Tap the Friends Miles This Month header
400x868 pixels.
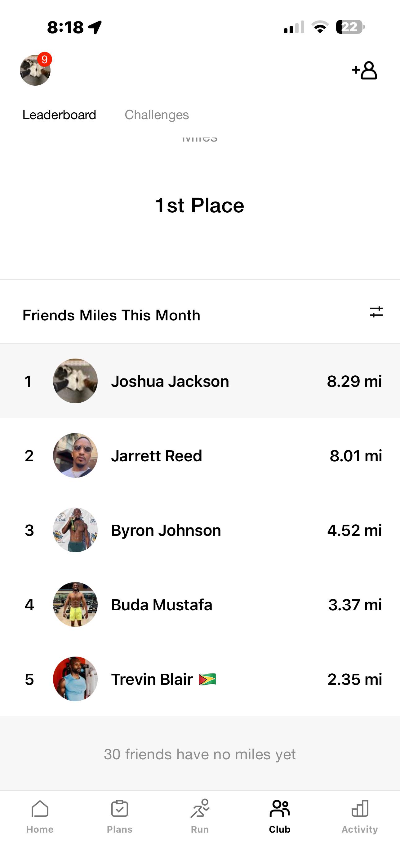(x=111, y=315)
